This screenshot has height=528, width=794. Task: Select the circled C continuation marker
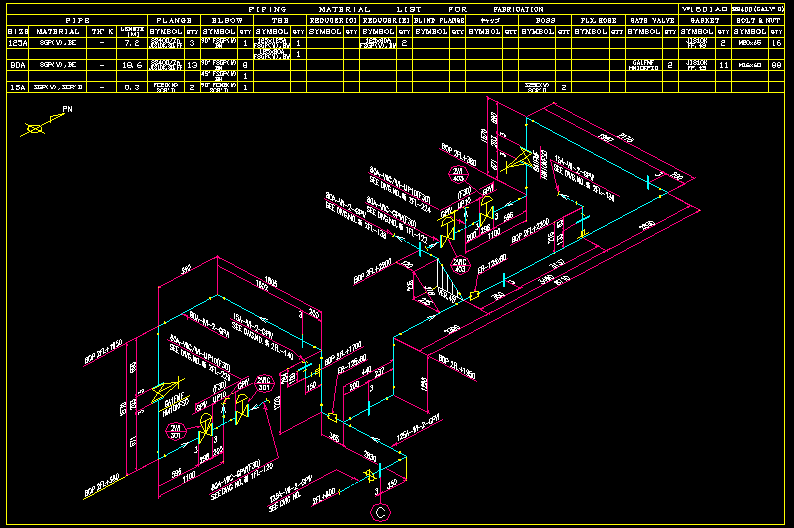pos(380,513)
